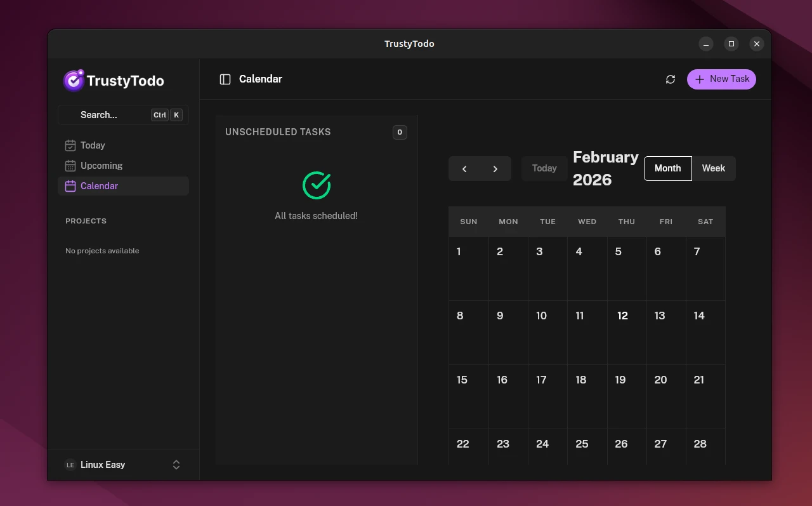This screenshot has height=506, width=812.
Task: Click the Upcoming calendar icon in sidebar
Action: [x=70, y=166]
